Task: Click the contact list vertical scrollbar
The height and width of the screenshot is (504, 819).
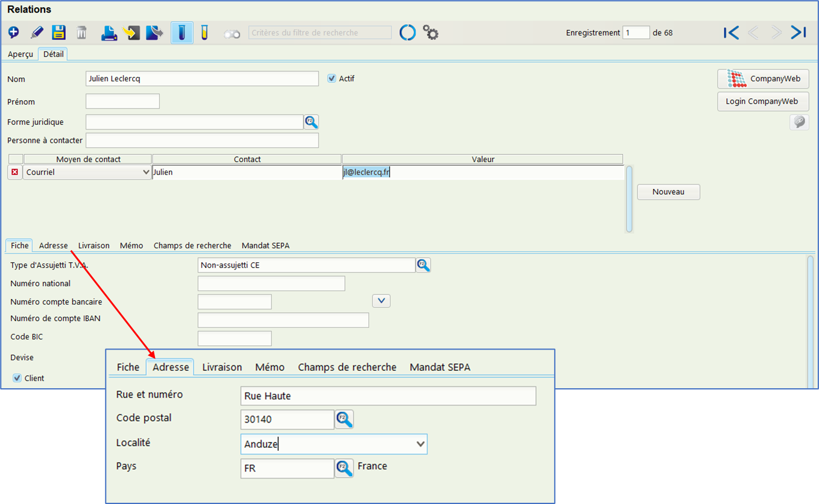Action: 629,199
